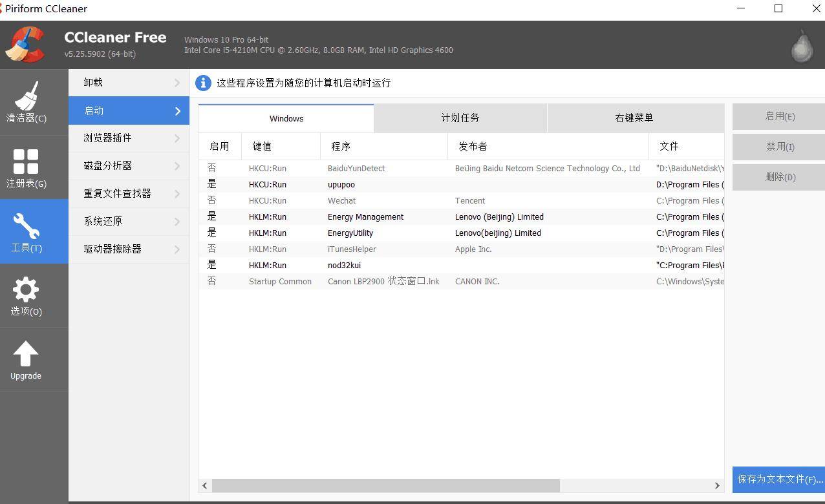Click horizontal scrollbar left arrow
The width and height of the screenshot is (825, 504).
pyautogui.click(x=205, y=485)
